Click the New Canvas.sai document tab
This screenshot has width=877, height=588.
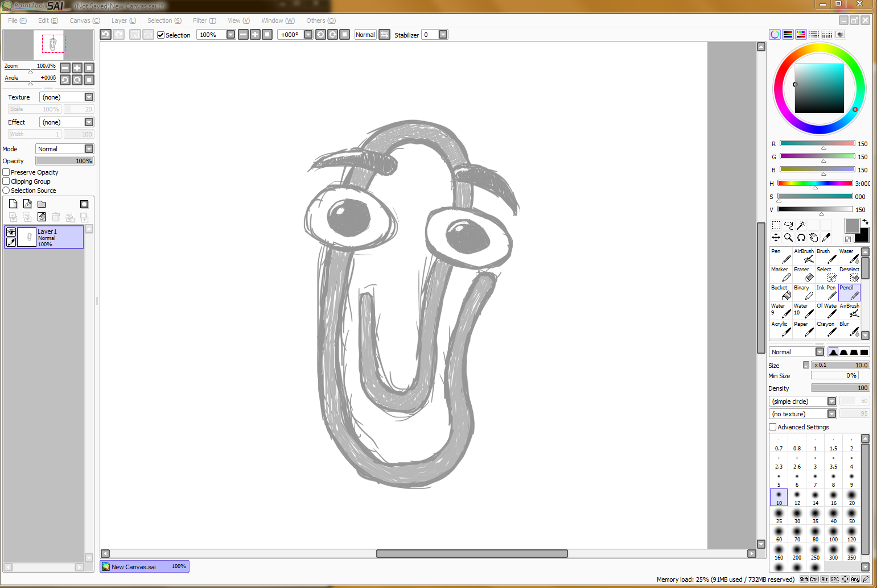coord(145,566)
